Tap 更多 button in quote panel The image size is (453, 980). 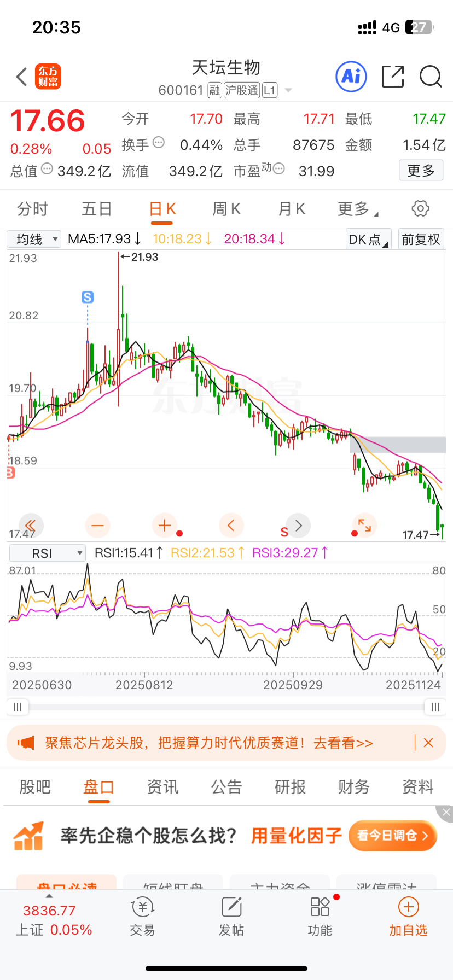(421, 171)
